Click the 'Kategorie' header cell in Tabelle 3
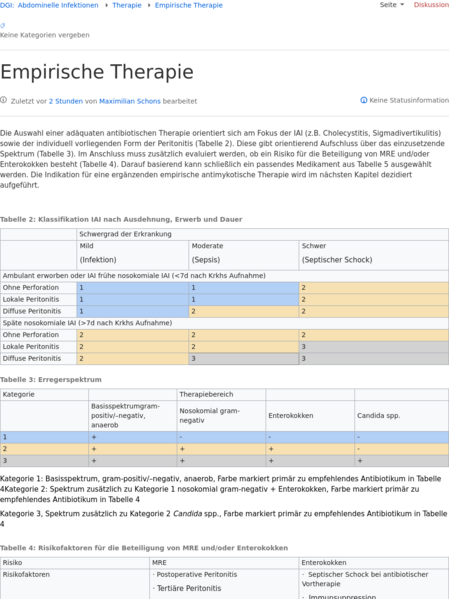This screenshot has width=449, height=599. [44, 395]
